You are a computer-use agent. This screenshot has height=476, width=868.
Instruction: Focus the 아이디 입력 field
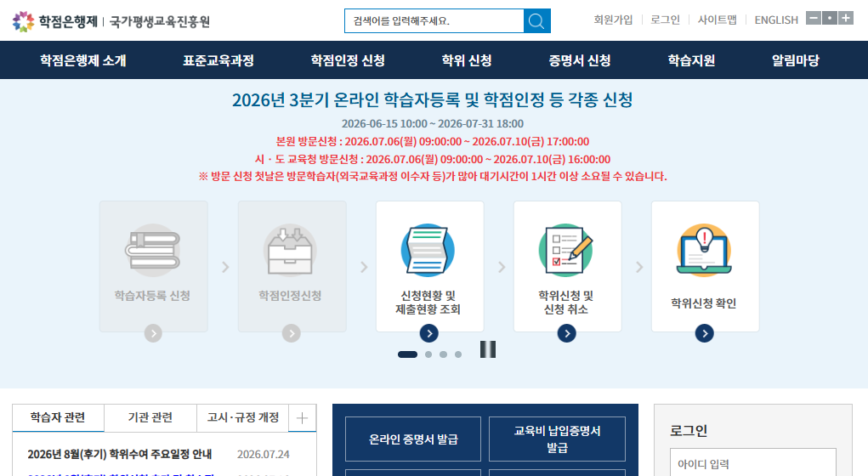pos(753,462)
